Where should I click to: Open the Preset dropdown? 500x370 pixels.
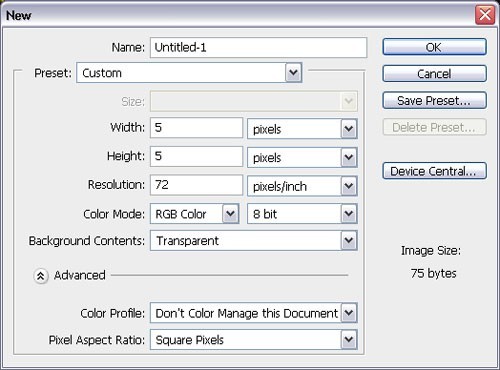(189, 73)
